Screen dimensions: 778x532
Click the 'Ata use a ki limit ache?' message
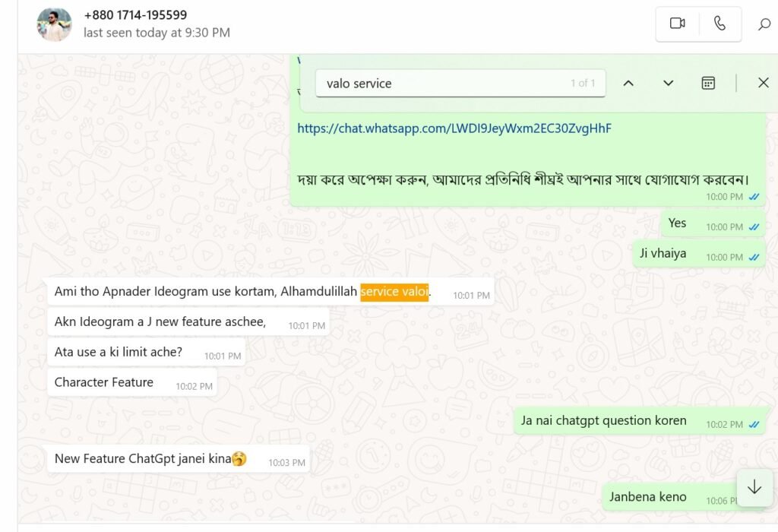click(119, 352)
